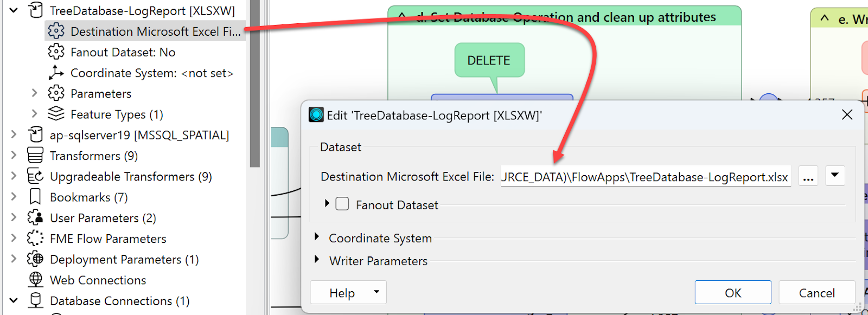Click the gear icon next to Fanout Dataset: No

(x=56, y=52)
